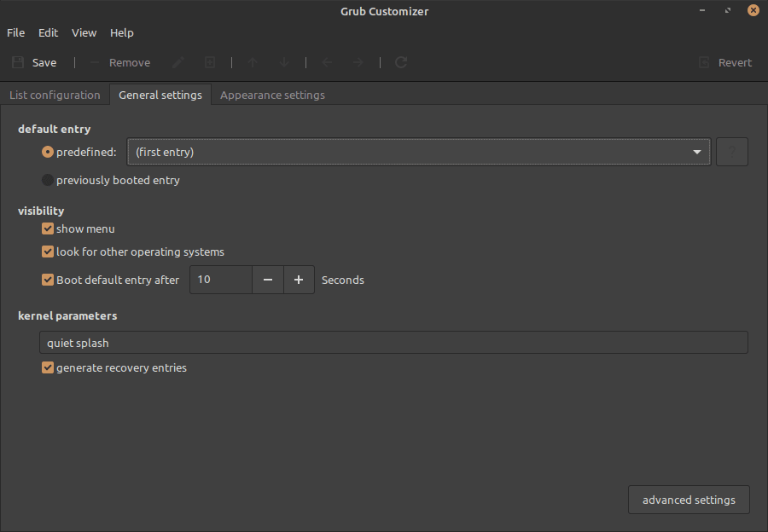Image resolution: width=768 pixels, height=532 pixels.
Task: Disable look for other operating systems
Action: click(48, 252)
